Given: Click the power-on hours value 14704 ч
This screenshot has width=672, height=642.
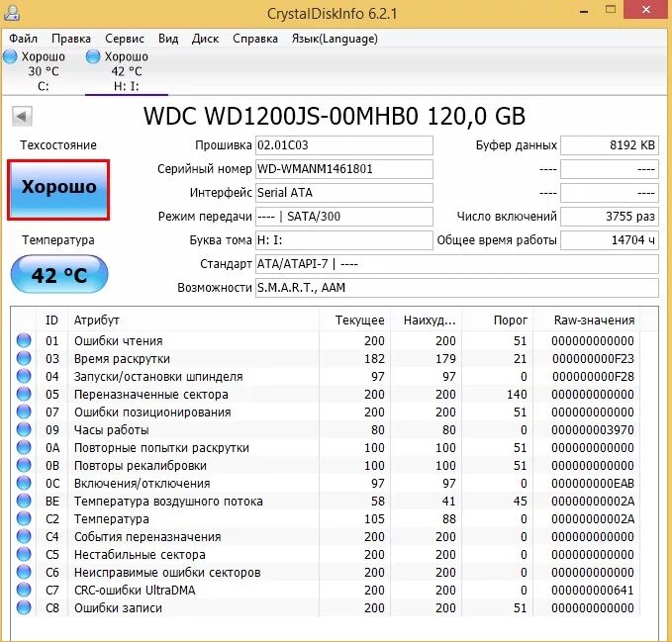Looking at the screenshot, I should [x=610, y=240].
